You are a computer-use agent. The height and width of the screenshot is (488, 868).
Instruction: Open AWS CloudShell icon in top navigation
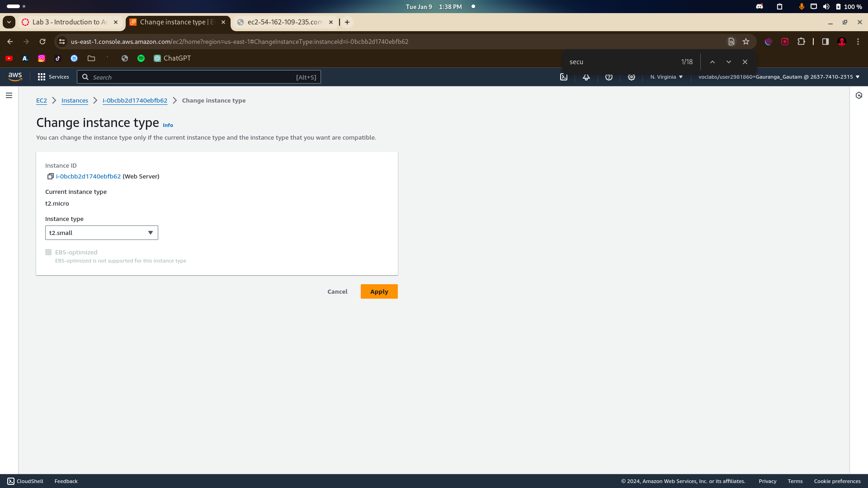click(x=564, y=77)
